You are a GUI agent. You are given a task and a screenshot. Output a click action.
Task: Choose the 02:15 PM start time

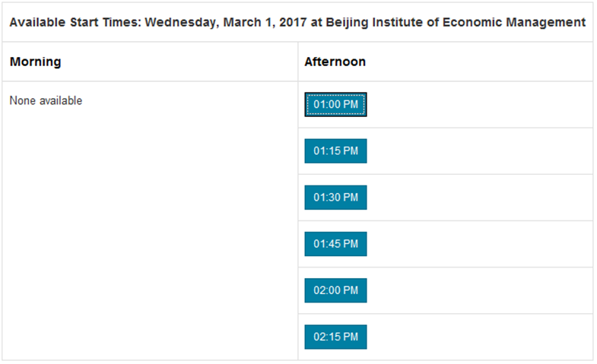(335, 337)
